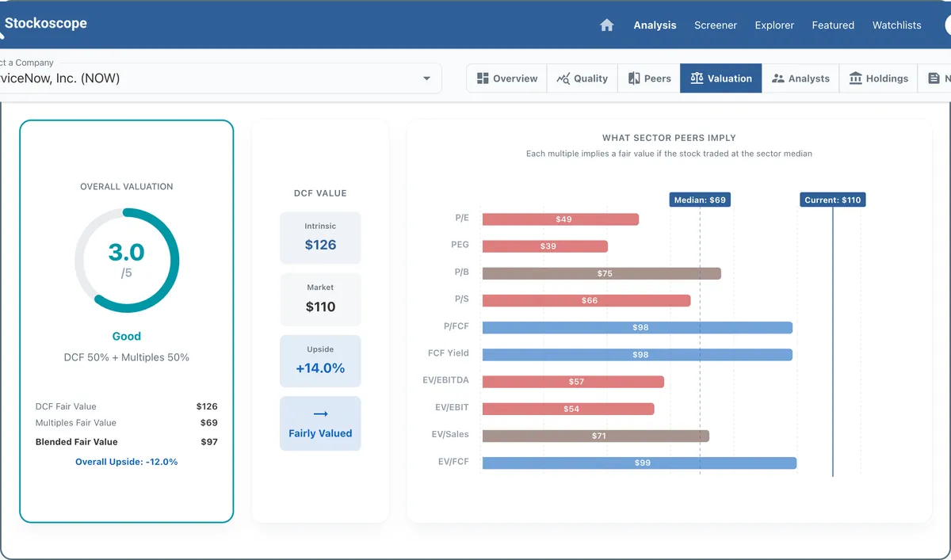Viewport: 951px width, 560px height.
Task: Click the DCF 50% + Multiples 50% text
Action: point(127,357)
